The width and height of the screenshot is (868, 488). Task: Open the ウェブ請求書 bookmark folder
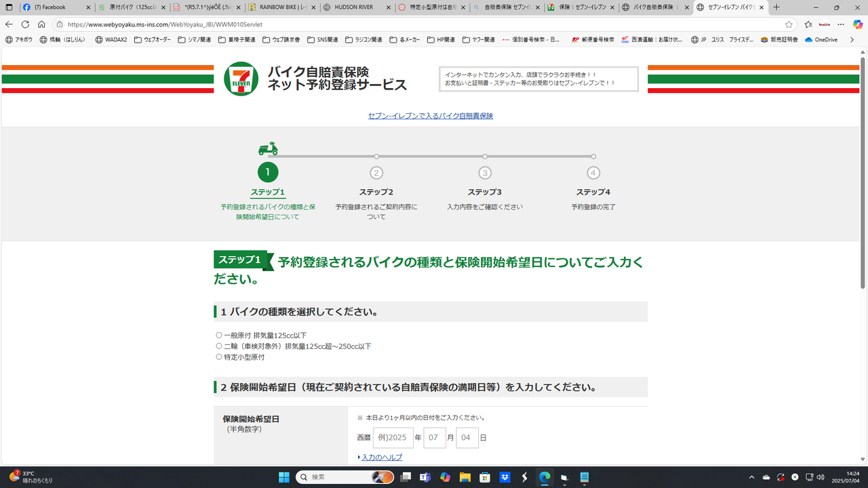(281, 40)
